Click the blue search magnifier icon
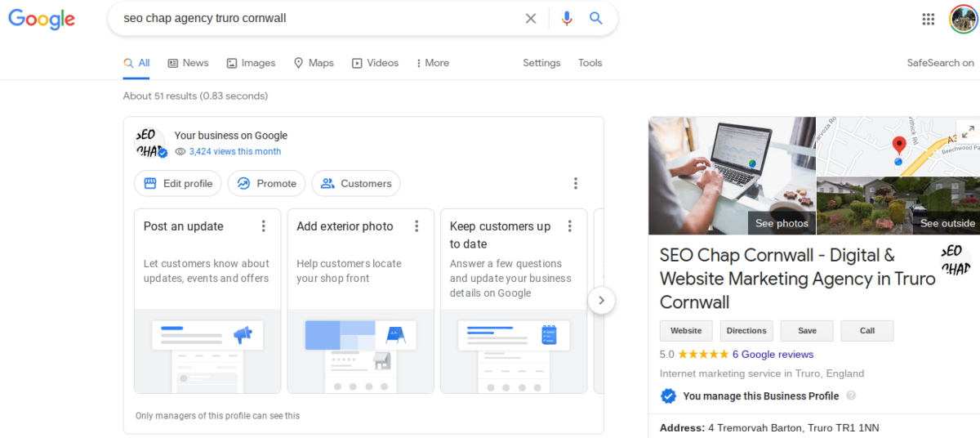Screen dimensions: 980x438 596,18
